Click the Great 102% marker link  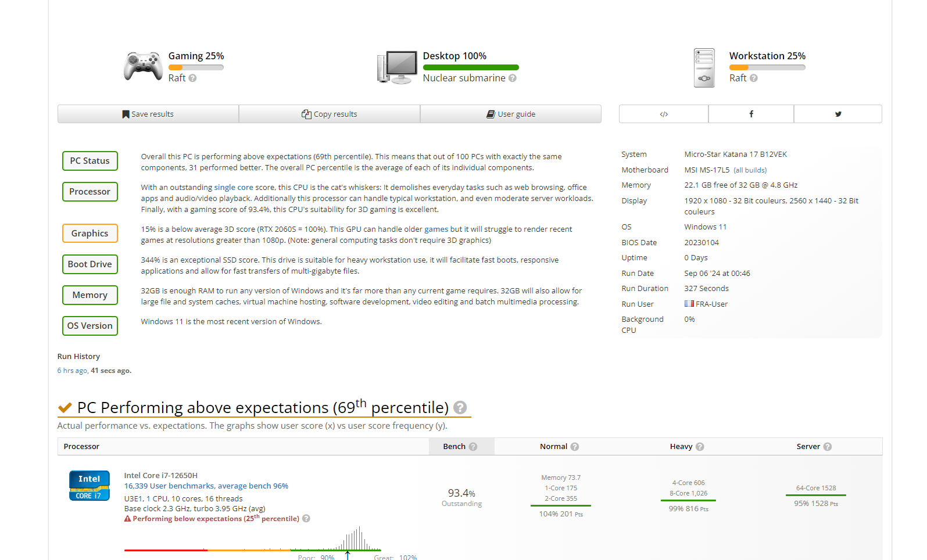point(408,557)
